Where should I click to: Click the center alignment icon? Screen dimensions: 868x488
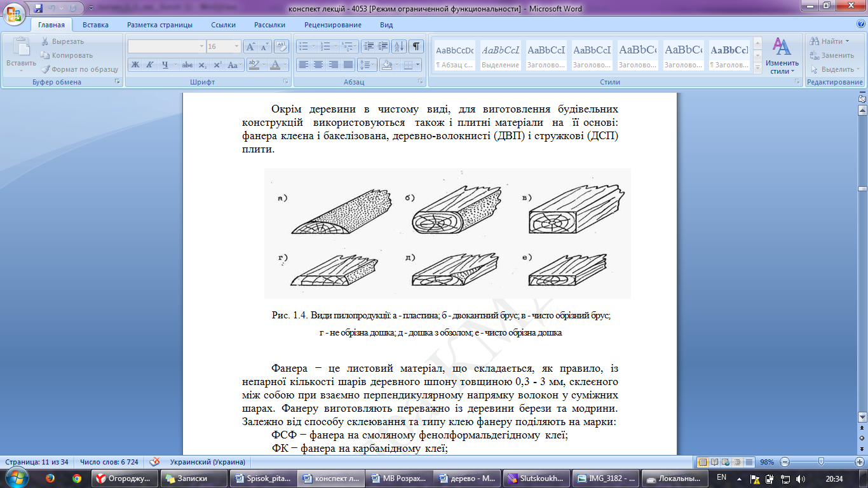[x=318, y=65]
